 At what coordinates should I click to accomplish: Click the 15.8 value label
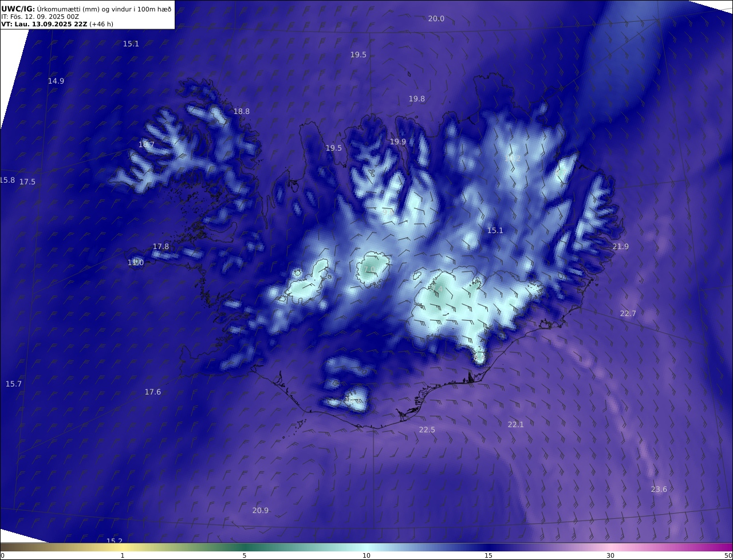pos(7,180)
